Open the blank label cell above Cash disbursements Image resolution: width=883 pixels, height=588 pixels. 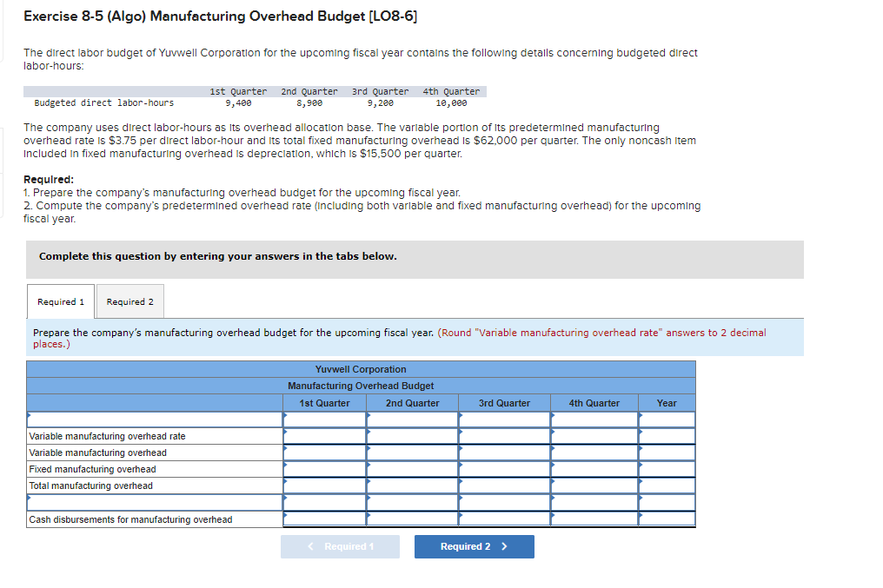155,502
